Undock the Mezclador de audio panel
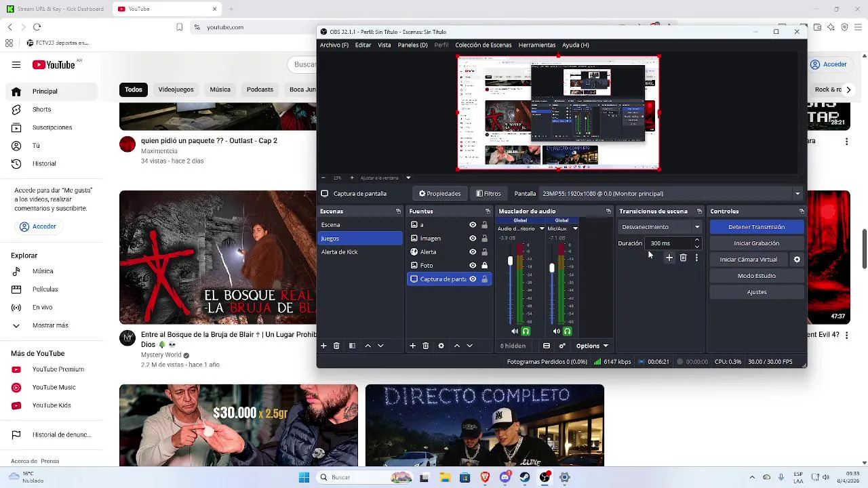The image size is (868, 488). 608,211
